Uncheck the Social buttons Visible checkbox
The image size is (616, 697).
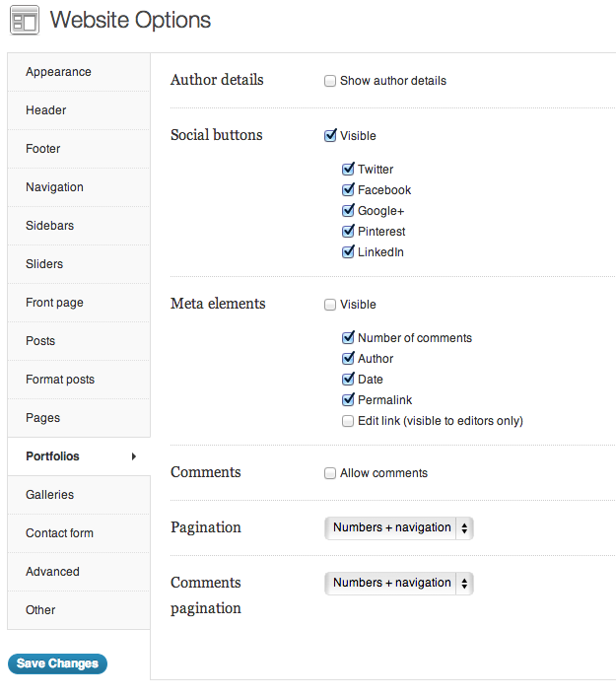pos(330,136)
